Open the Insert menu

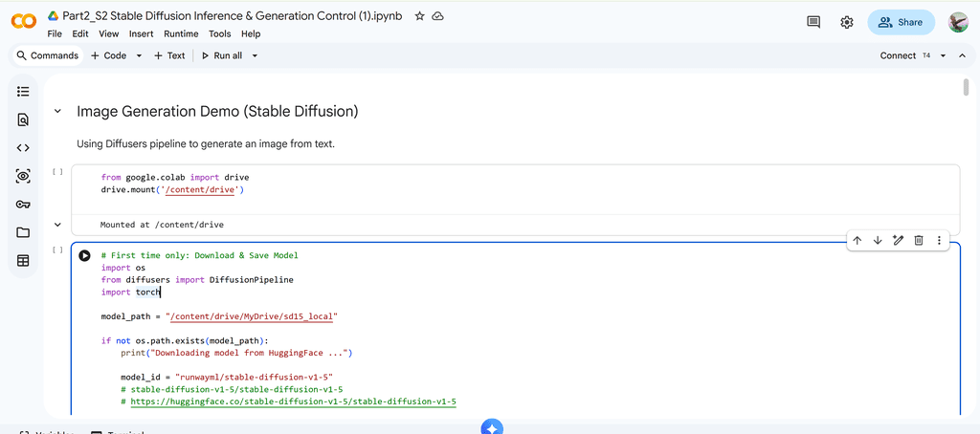[141, 33]
